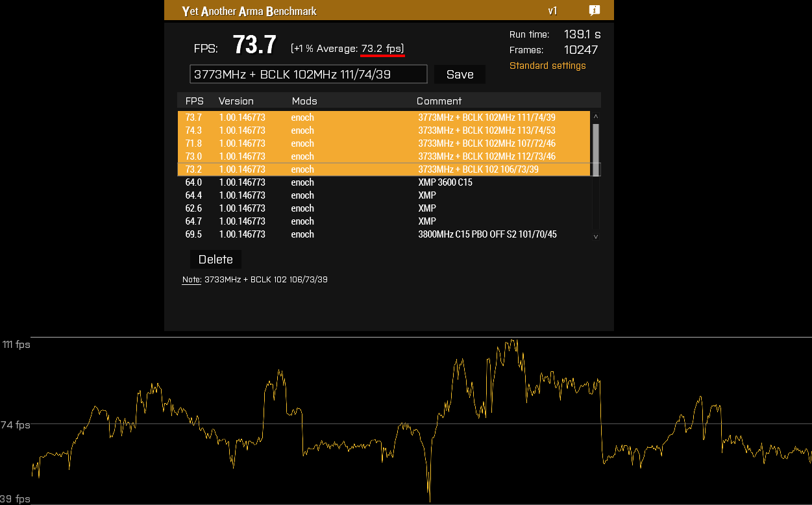Select the XMP row with 62.6 fps
This screenshot has height=505, width=812.
click(x=384, y=208)
